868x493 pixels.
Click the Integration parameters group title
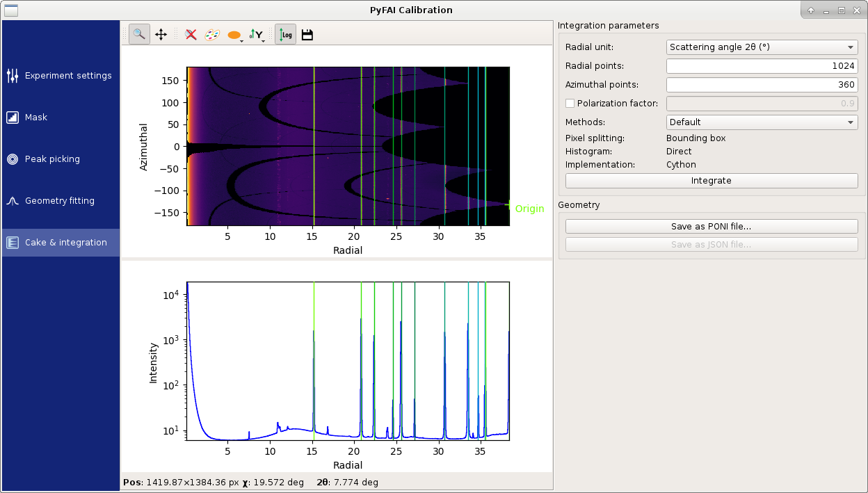[608, 26]
